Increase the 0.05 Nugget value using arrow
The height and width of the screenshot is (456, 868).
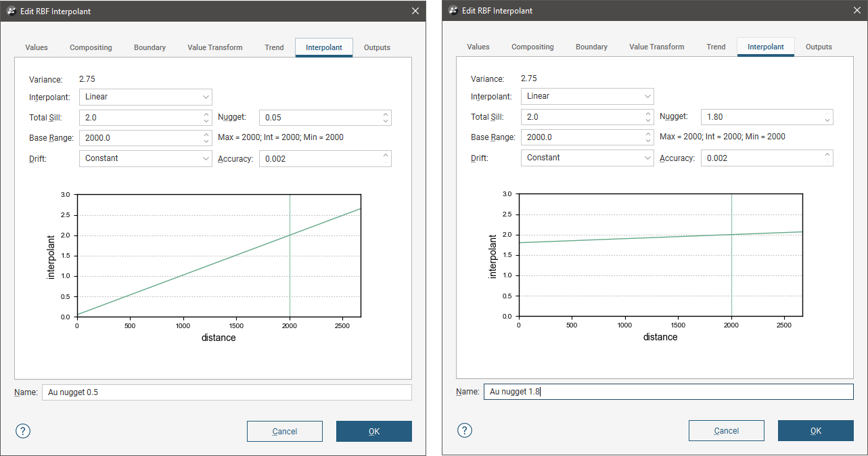pyautogui.click(x=386, y=114)
